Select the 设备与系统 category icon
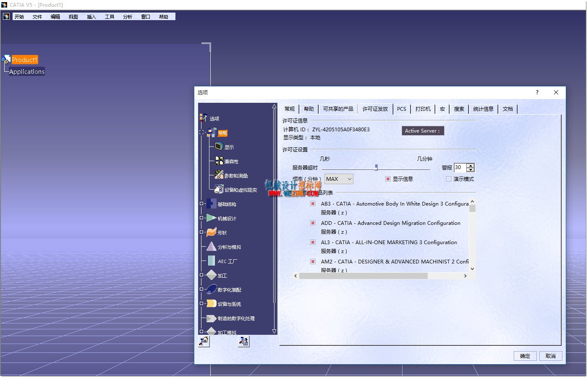This screenshot has width=588, height=378. (212, 303)
